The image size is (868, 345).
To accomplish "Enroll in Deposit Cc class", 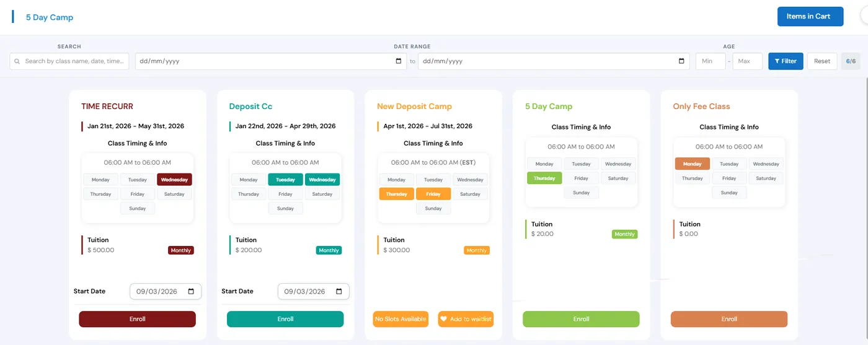I will 285,319.
